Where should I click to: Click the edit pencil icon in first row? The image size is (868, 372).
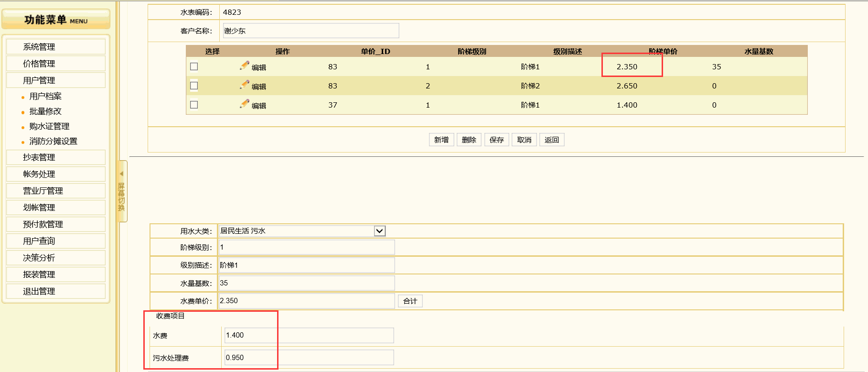[245, 66]
